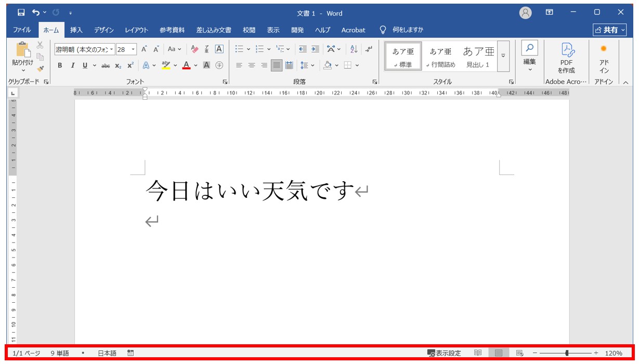Toggle Bold formatting
This screenshot has width=639, height=364.
coord(60,65)
